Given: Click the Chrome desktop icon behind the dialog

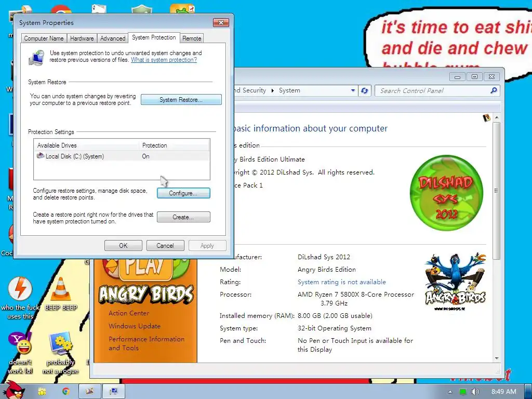Looking at the screenshot, I should [x=61, y=9].
